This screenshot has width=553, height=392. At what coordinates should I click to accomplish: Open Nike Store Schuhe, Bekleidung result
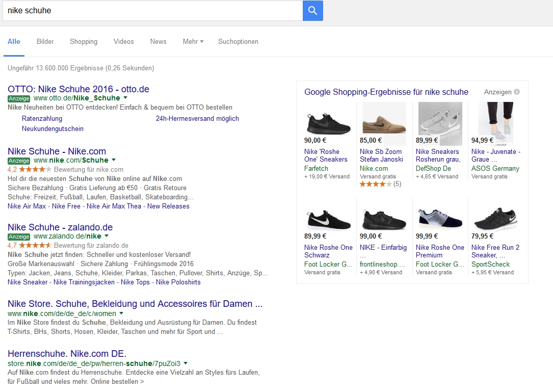click(135, 304)
